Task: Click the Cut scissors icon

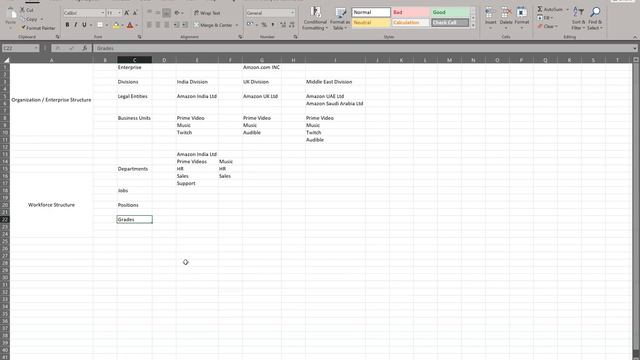Action: point(23,10)
